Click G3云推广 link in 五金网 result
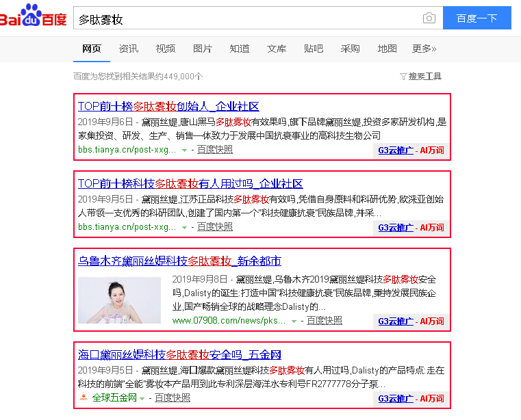Viewport: 521px width, 420px height. pos(396,399)
